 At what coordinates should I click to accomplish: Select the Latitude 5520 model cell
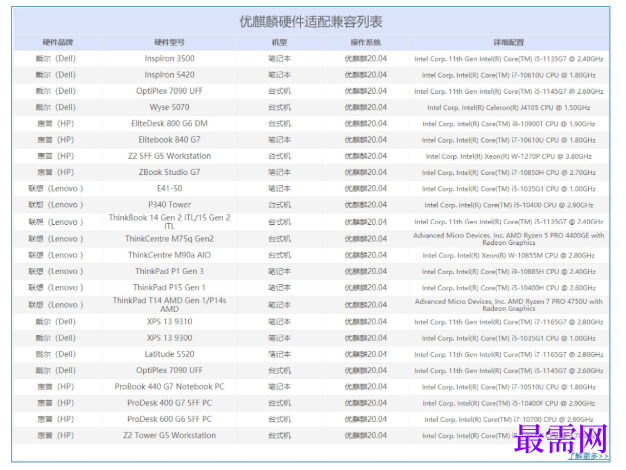coord(169,354)
